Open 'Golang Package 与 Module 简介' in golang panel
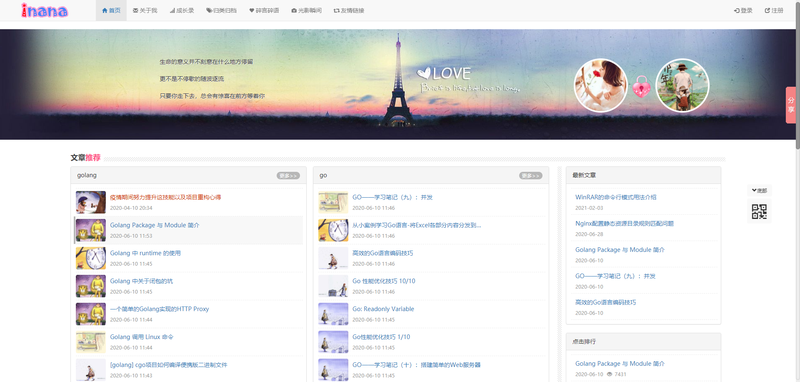The image size is (800, 382). 155,225
